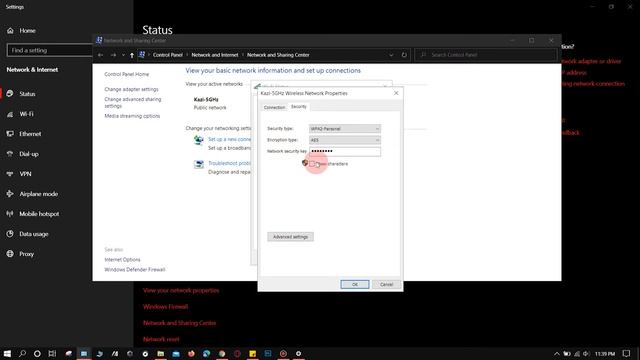Switch to the Connection tab
Screen dimensions: 640x360
(x=274, y=107)
